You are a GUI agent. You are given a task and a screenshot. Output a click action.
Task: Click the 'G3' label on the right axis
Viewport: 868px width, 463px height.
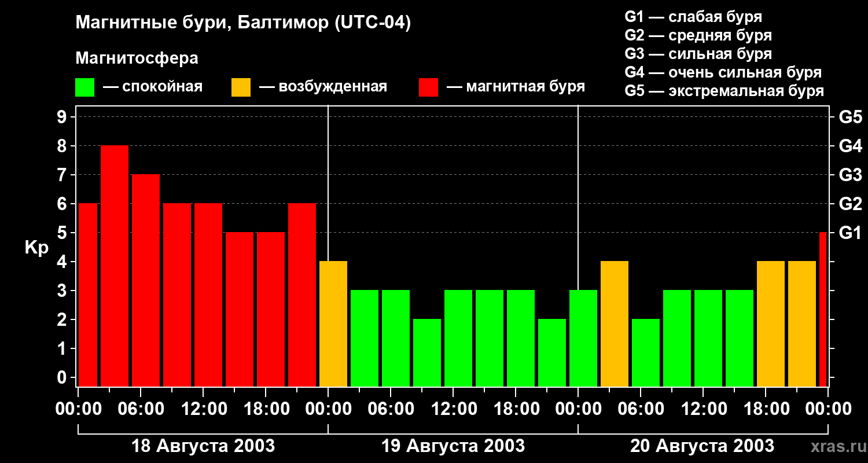click(850, 175)
